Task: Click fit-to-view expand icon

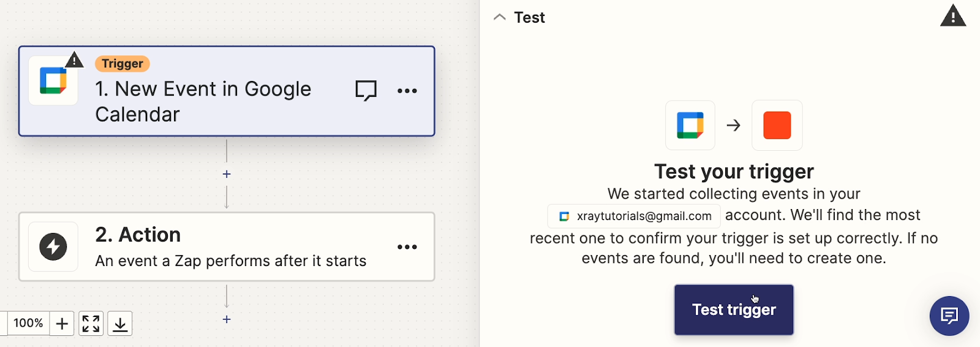Action: 91,323
